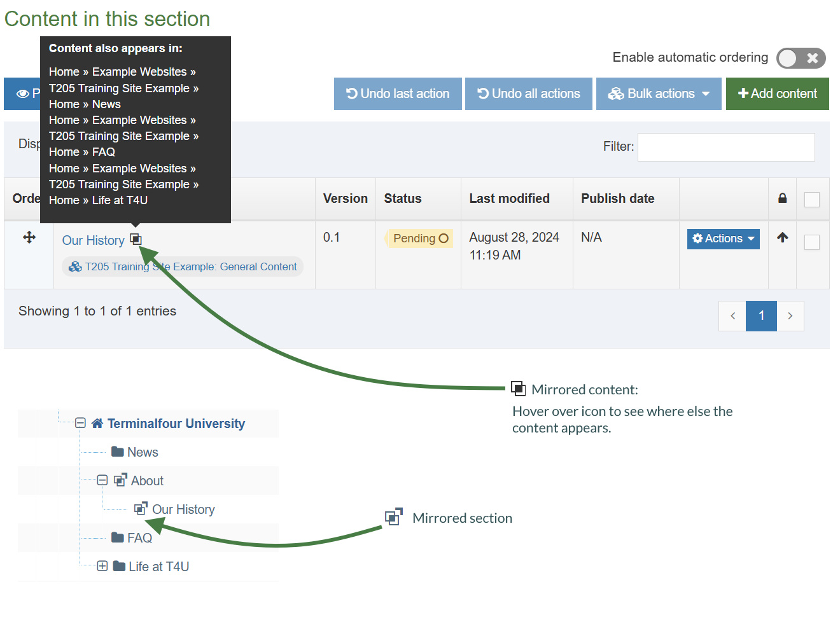
Task: Click the News folder icon in tree
Action: 118,452
